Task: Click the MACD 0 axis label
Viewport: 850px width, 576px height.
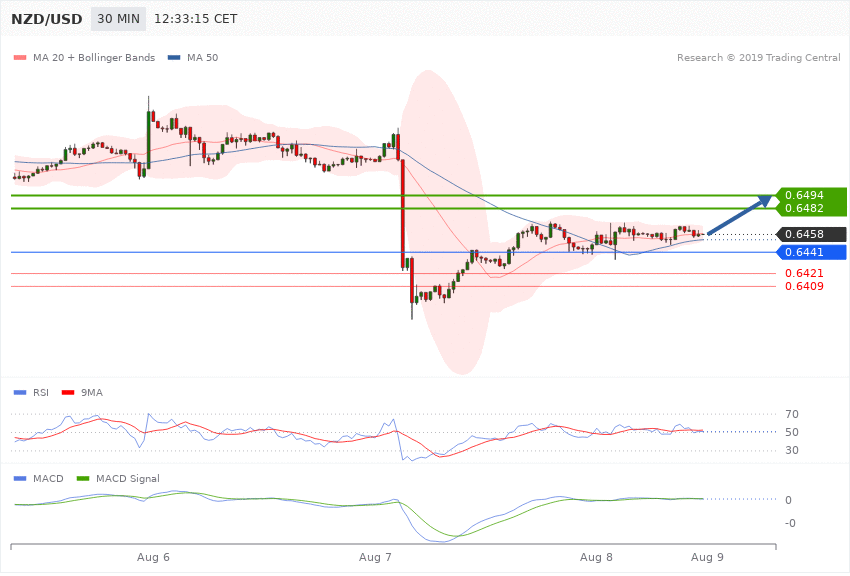Action: 788,500
